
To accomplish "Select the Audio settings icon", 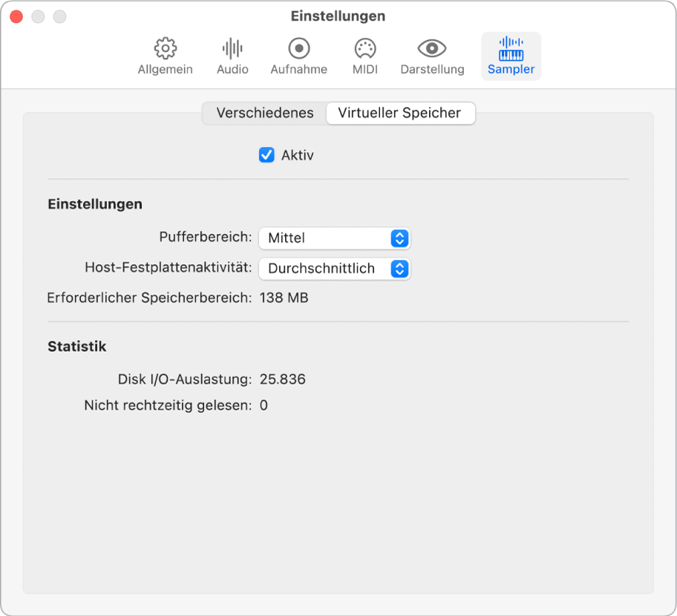I will 232,56.
